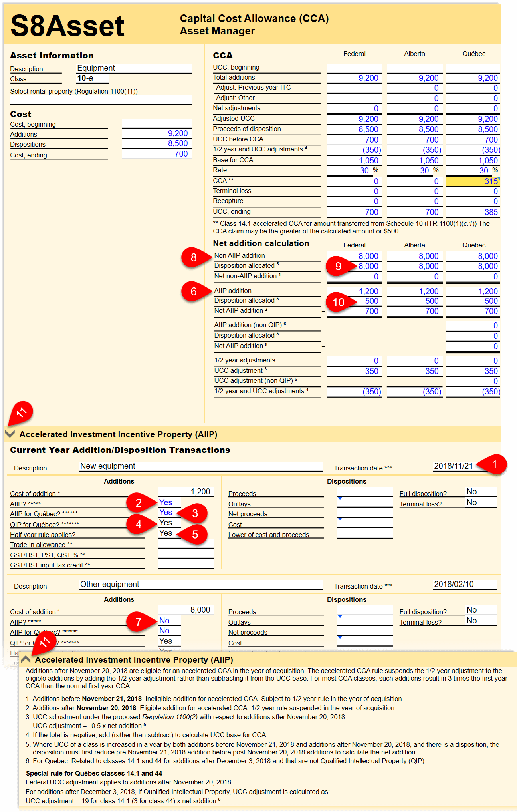
Task: Click the Federal UCC, beginning empty field
Action: click(354, 68)
